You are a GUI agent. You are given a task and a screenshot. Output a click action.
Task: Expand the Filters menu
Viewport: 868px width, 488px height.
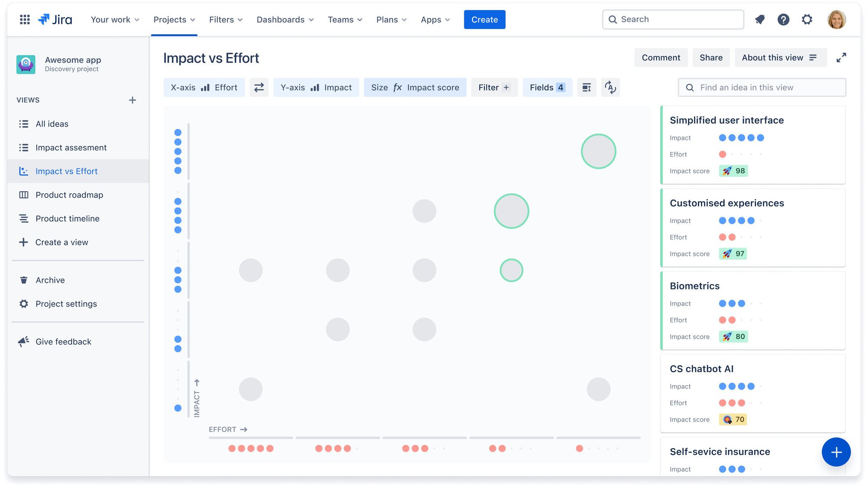pos(226,20)
